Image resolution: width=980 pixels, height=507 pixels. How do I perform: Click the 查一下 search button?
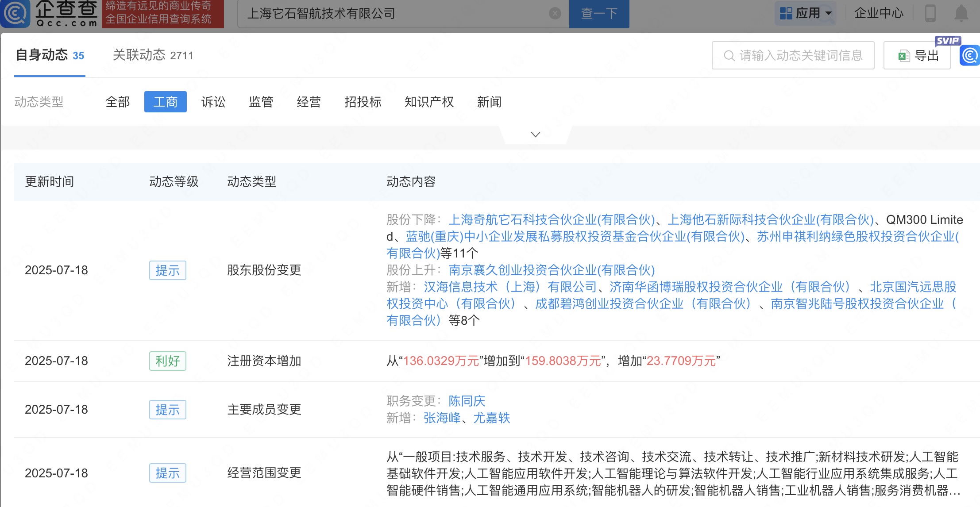coord(599,14)
